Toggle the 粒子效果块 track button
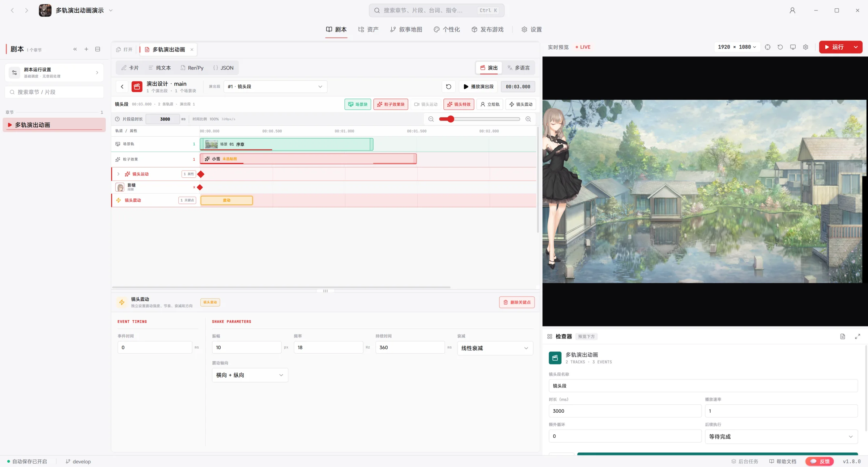This screenshot has height=467, width=868. tap(391, 104)
